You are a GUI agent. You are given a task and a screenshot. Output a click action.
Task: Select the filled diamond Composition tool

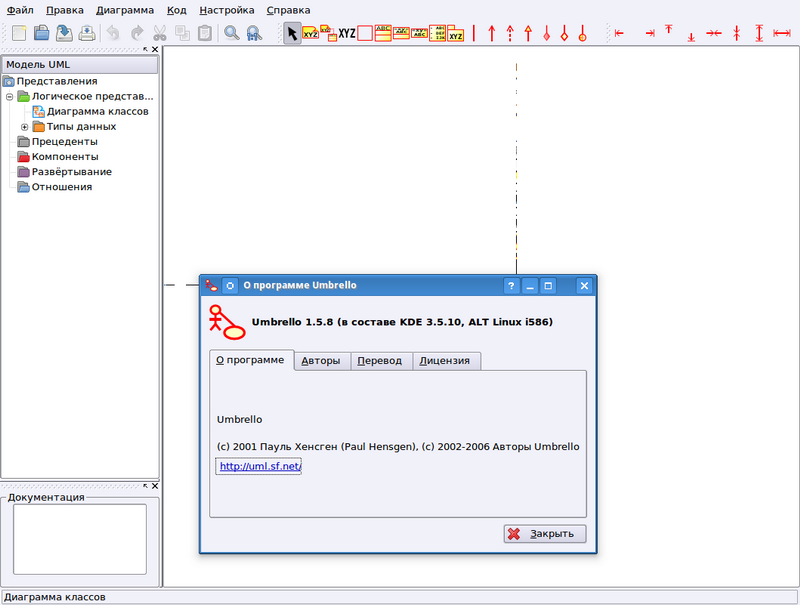tap(546, 33)
